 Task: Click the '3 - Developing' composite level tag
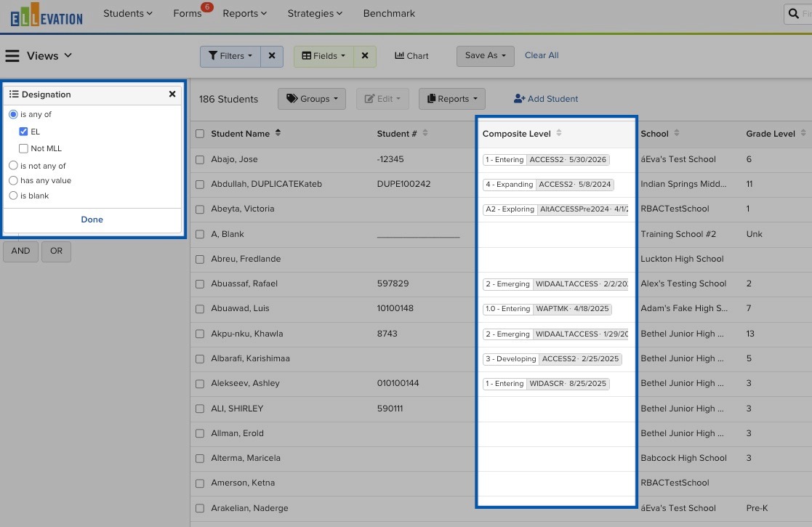tap(511, 359)
